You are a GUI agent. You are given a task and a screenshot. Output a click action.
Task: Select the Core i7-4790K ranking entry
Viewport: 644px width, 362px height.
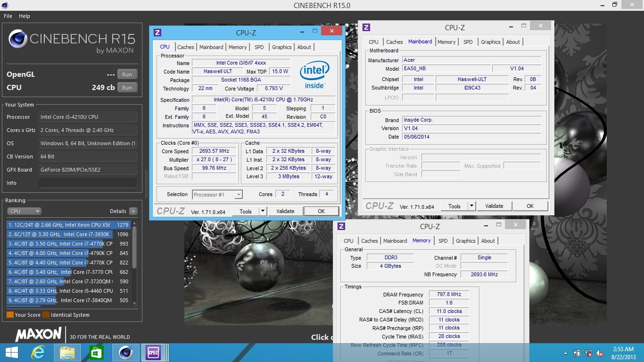click(x=69, y=253)
